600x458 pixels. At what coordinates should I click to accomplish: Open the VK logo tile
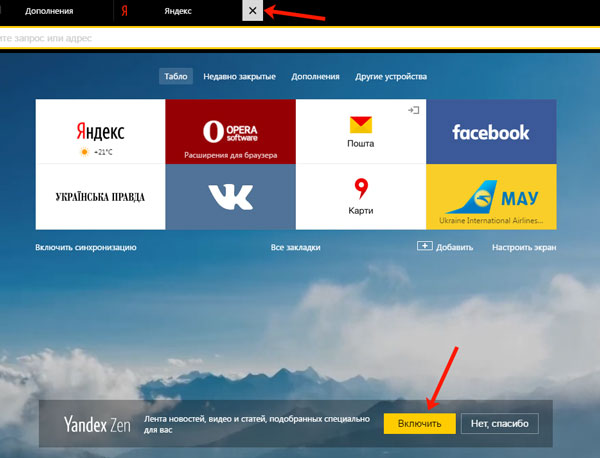click(x=230, y=196)
